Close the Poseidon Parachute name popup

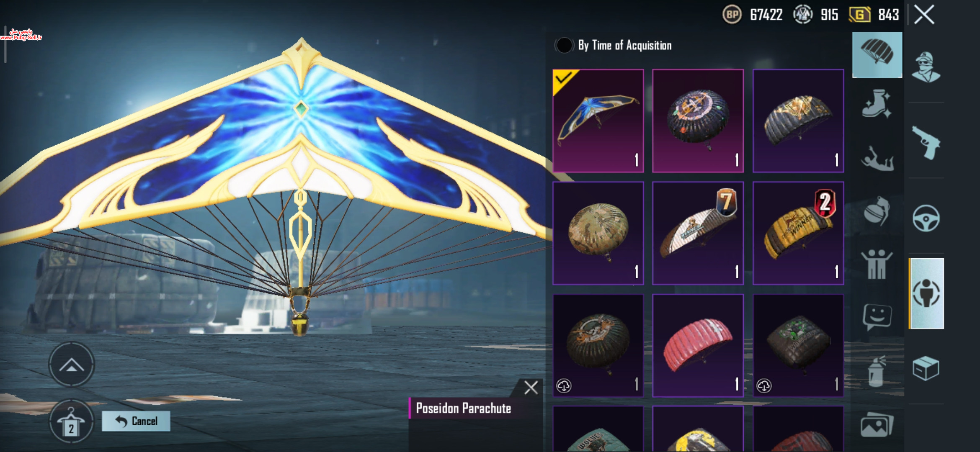[531, 388]
